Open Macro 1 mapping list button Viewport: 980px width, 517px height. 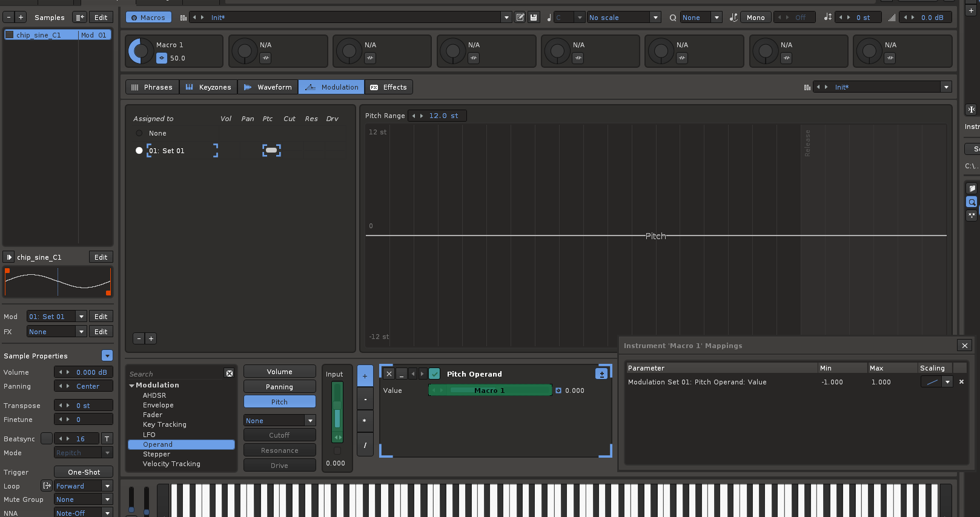click(162, 58)
